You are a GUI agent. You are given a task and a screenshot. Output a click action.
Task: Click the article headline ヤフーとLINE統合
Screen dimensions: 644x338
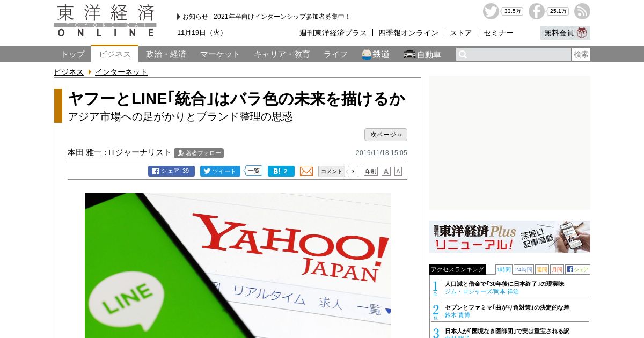(237, 99)
